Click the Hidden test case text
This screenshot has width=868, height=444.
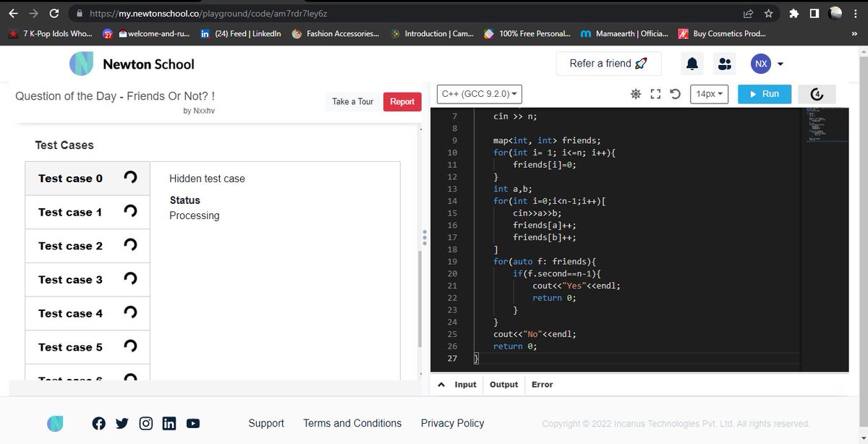tap(207, 179)
